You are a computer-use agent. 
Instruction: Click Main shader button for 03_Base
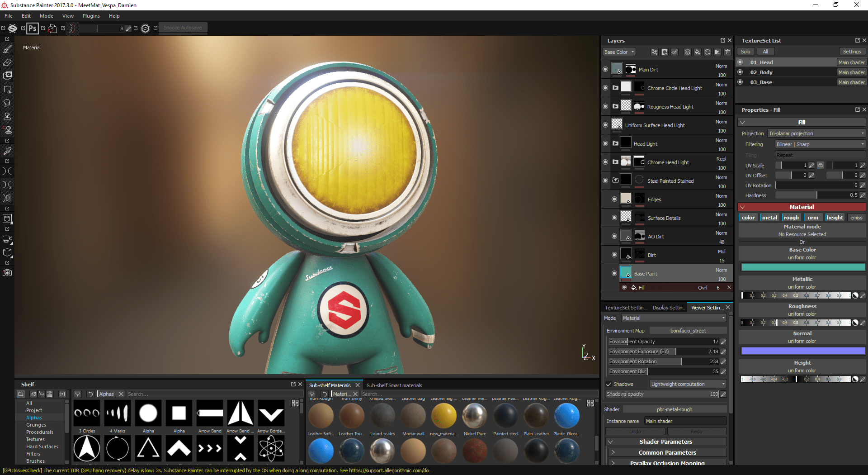[x=851, y=82]
